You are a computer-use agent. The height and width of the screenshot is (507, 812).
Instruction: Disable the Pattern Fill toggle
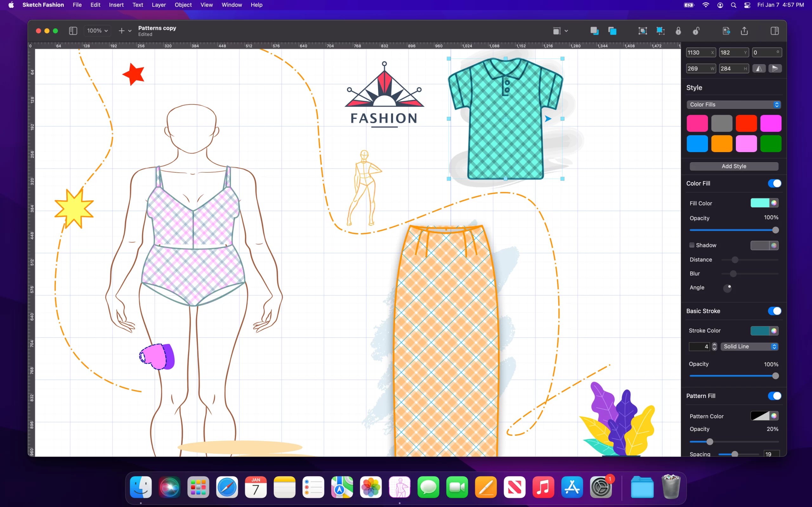tap(775, 396)
